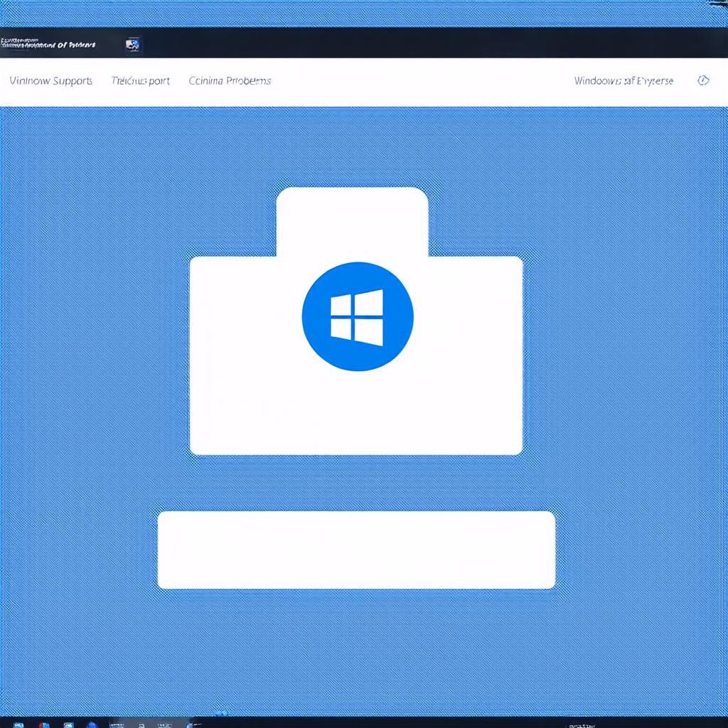Click the Windoows af Ehyterse link
The height and width of the screenshot is (728, 728).
pyautogui.click(x=623, y=81)
